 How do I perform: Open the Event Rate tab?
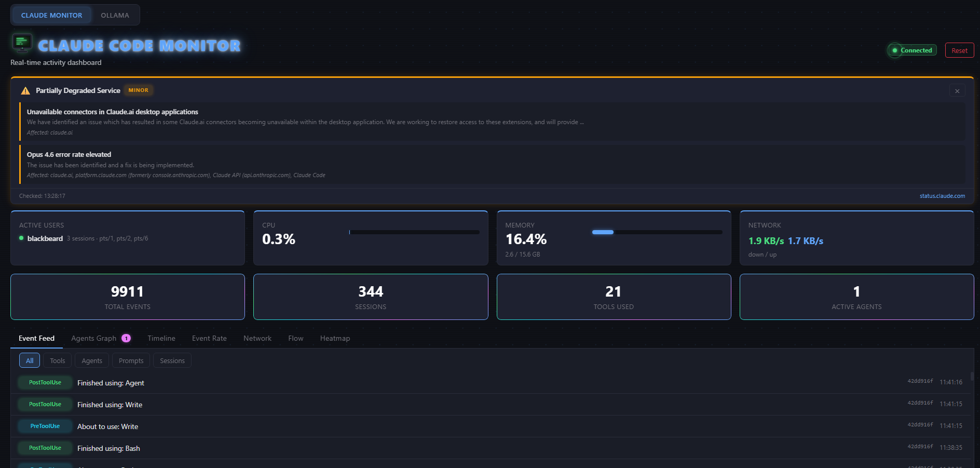(209, 338)
